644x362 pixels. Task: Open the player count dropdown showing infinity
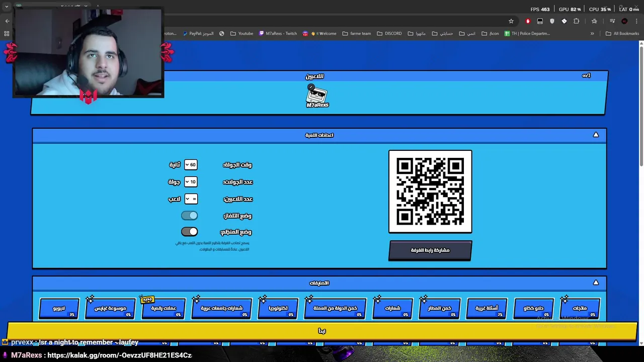[191, 199]
